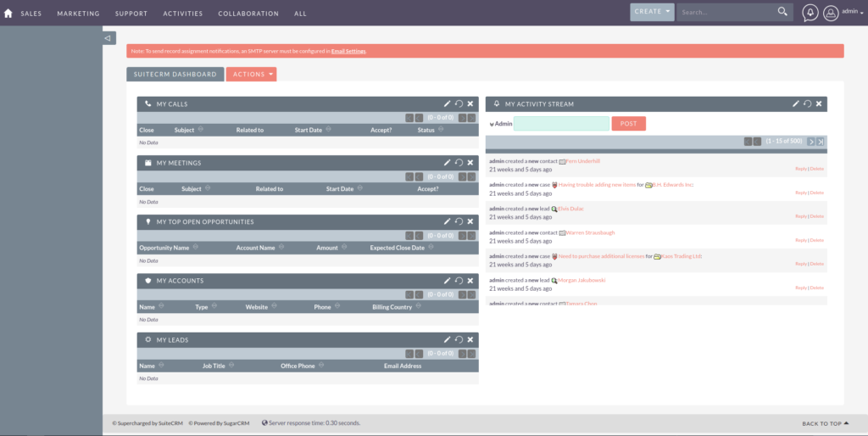Click the admin user avatar icon
Viewport: 868px width, 436px height.
click(x=831, y=13)
